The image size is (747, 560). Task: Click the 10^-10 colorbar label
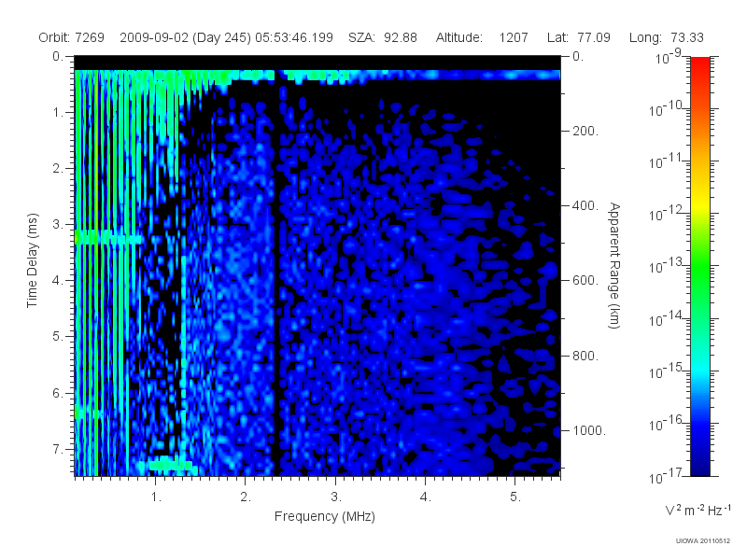(667, 109)
